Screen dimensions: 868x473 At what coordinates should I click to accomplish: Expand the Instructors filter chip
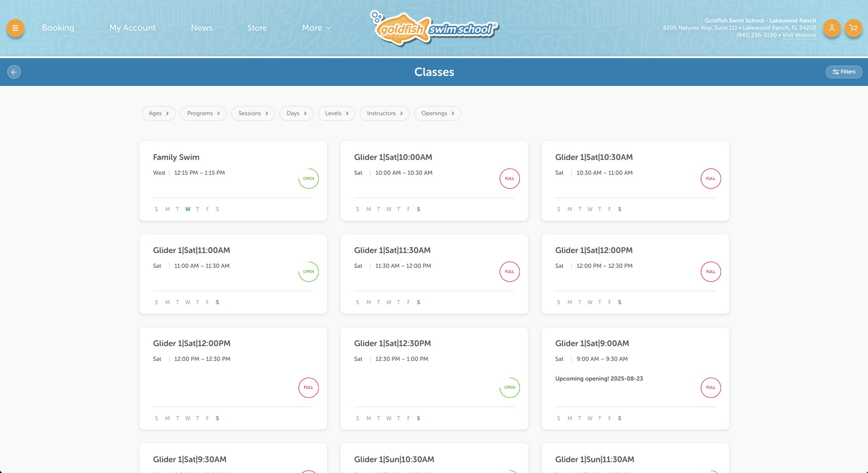385,113
